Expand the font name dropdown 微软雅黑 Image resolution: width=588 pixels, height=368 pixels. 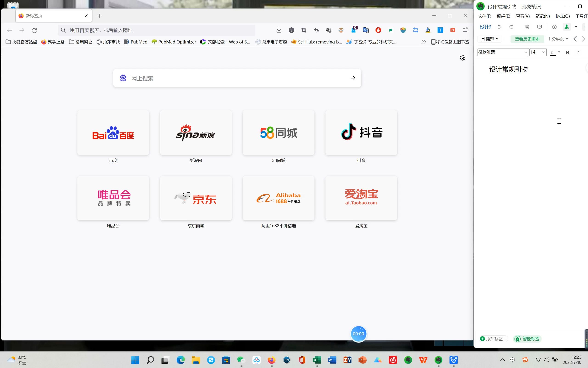[526, 52]
